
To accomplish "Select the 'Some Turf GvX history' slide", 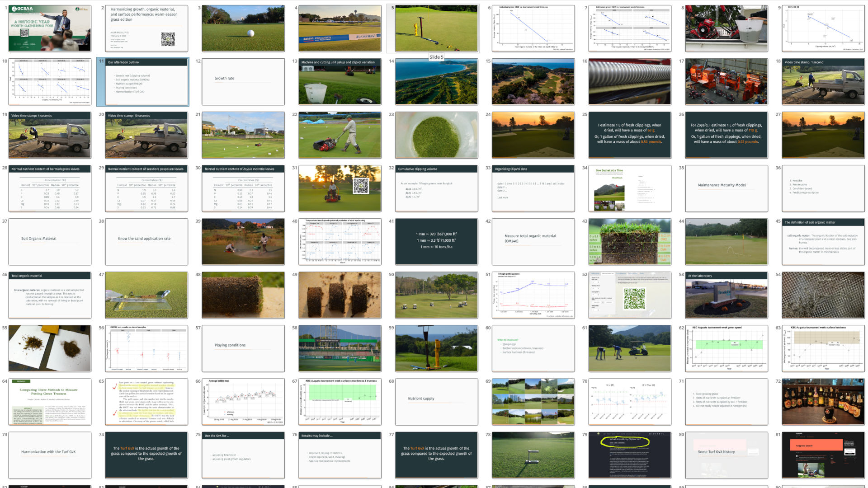I will [x=726, y=455].
